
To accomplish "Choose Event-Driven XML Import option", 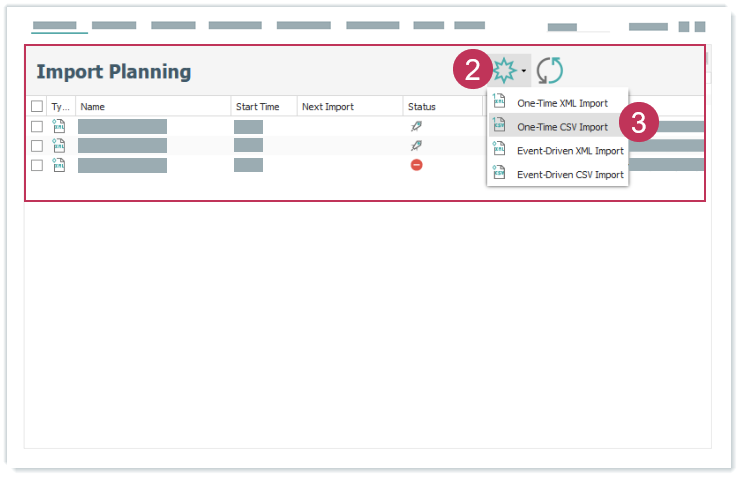I will [x=569, y=151].
